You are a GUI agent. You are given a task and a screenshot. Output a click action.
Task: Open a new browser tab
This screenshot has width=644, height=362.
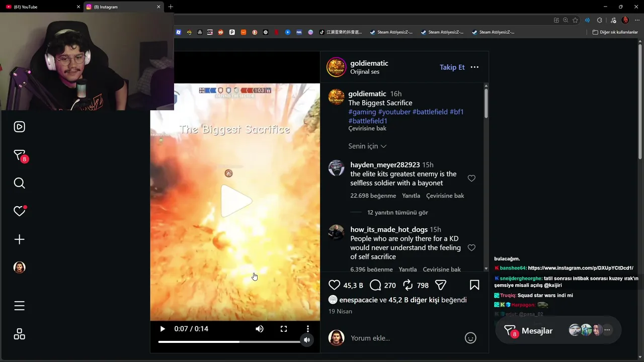[x=171, y=7]
